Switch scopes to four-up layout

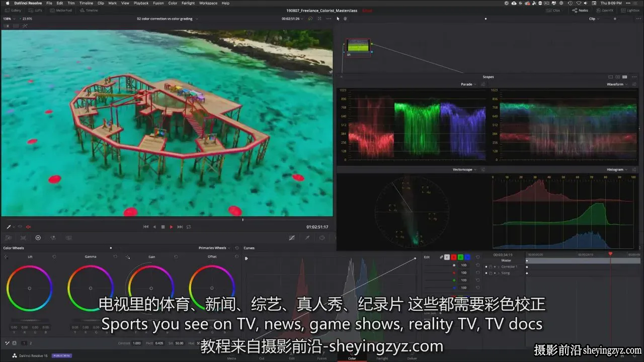pos(625,77)
